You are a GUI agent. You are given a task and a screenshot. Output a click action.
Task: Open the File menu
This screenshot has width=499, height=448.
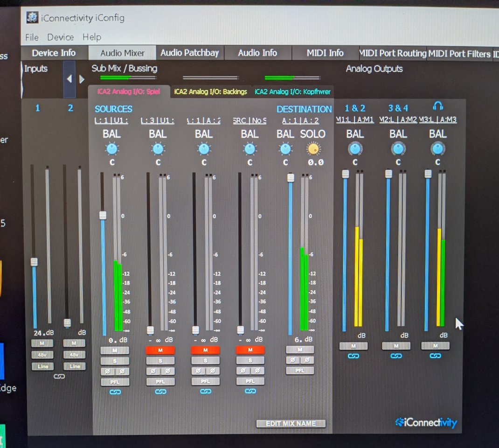(32, 37)
